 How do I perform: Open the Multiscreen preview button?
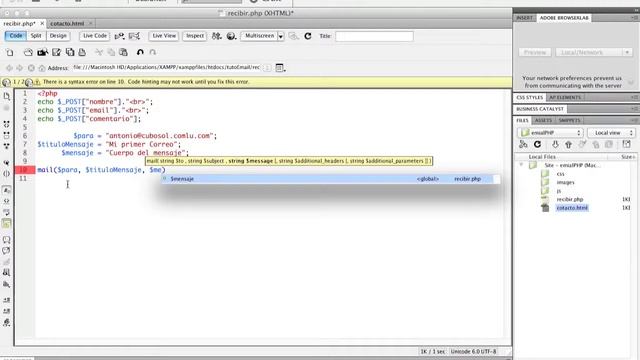coord(259,36)
